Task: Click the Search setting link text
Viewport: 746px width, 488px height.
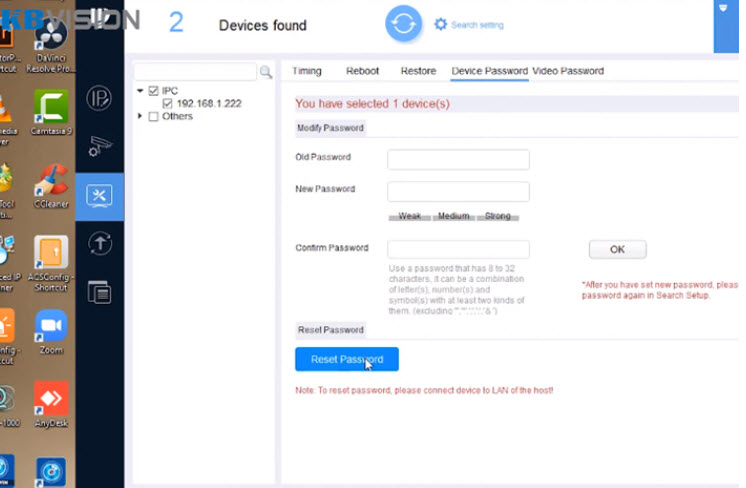Action: [477, 25]
